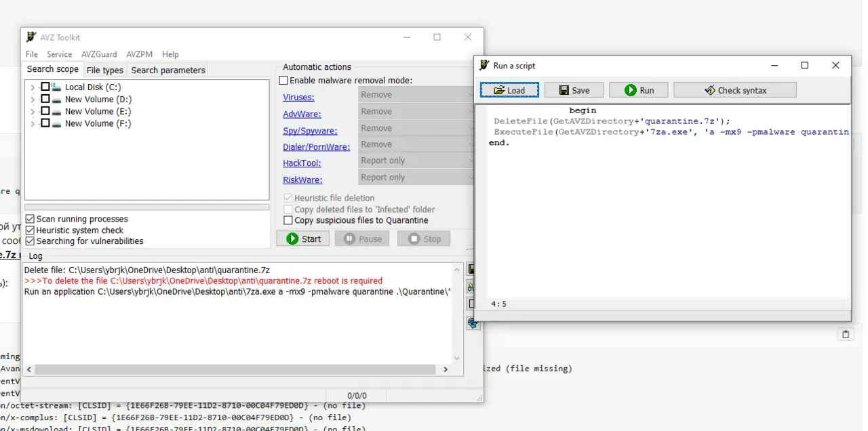Click the Stop icon in AVZ Toolkit
The width and height of the screenshot is (868, 431).
click(414, 239)
